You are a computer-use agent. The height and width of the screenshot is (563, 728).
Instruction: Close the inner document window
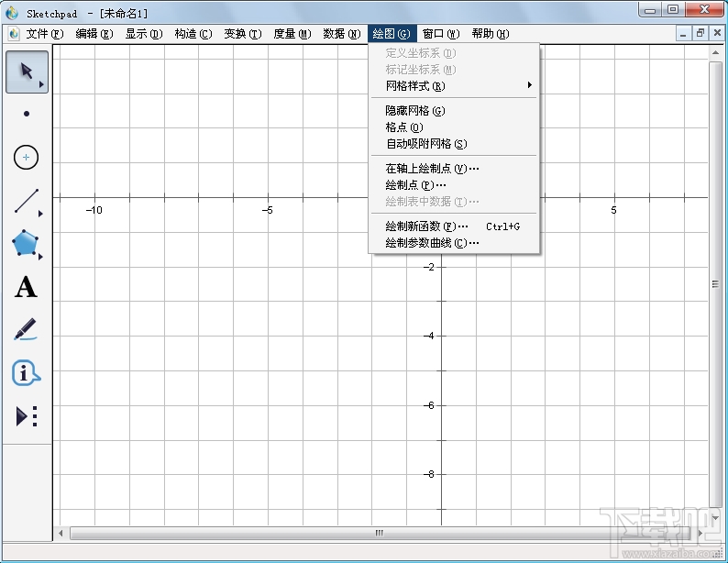coord(717,33)
